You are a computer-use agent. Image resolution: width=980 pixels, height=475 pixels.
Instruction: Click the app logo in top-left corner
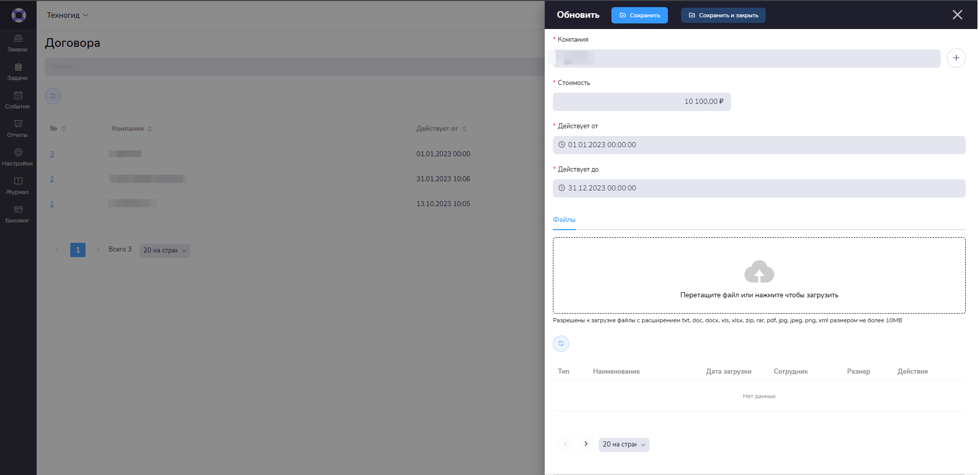pyautogui.click(x=19, y=15)
